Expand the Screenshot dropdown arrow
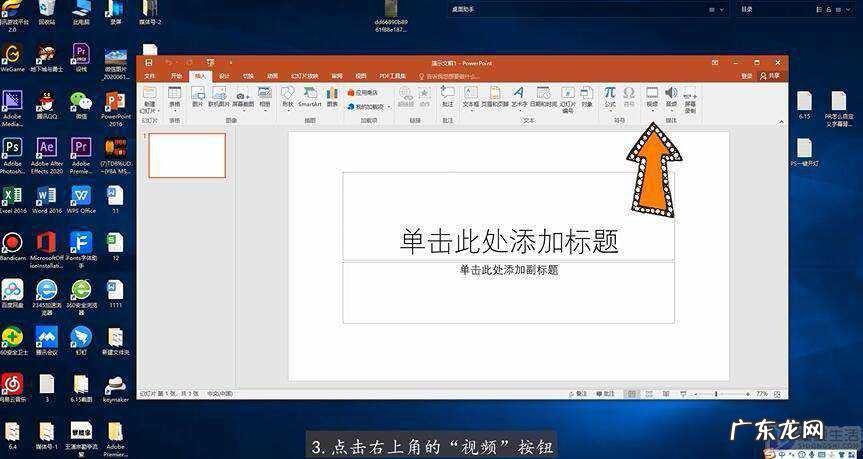Screen dimensions: 863x459 pos(243,111)
